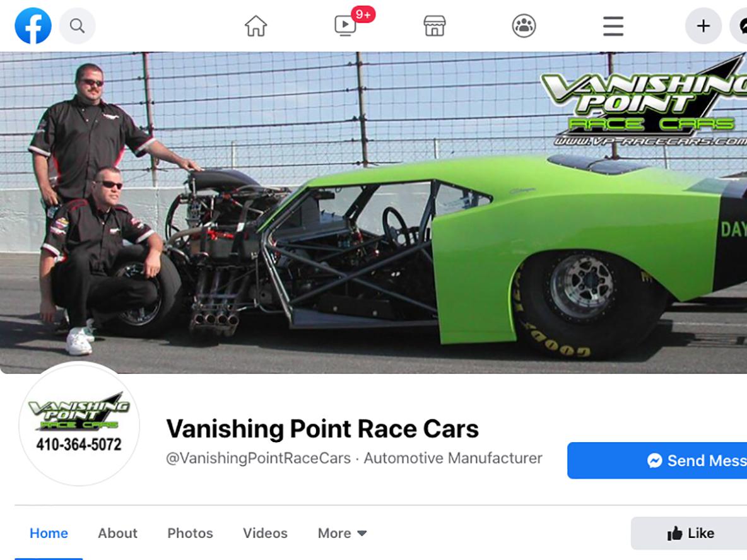The image size is (747, 560).
Task: Open the green race car cover photo
Action: pos(373,213)
